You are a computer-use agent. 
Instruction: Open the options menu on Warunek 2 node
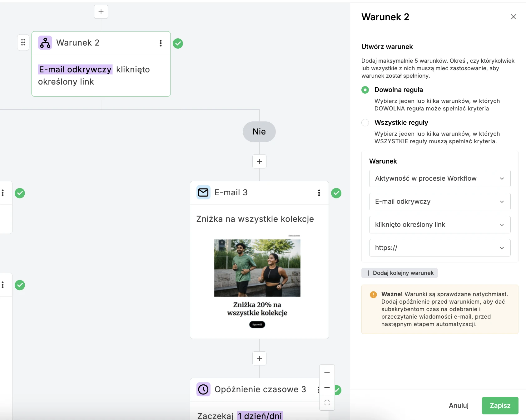pyautogui.click(x=161, y=43)
